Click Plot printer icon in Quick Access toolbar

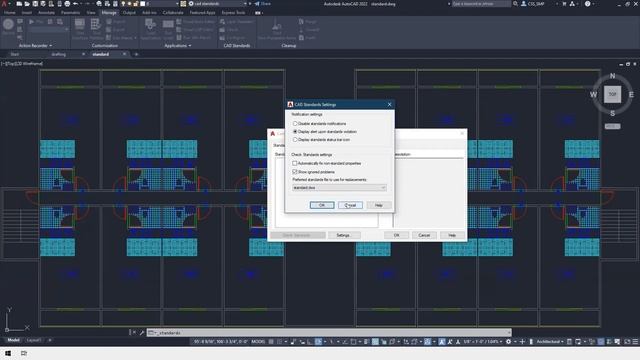[x=67, y=4]
